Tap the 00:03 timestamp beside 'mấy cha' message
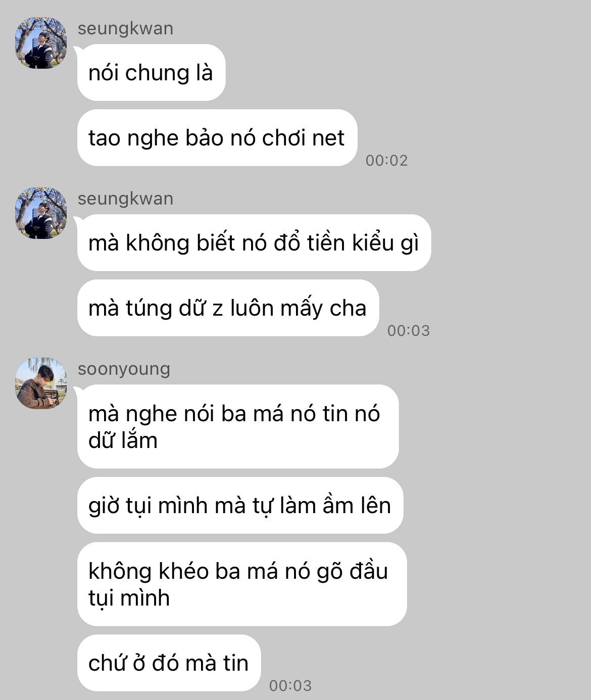Viewport: 591px width, 700px height. pyautogui.click(x=408, y=331)
